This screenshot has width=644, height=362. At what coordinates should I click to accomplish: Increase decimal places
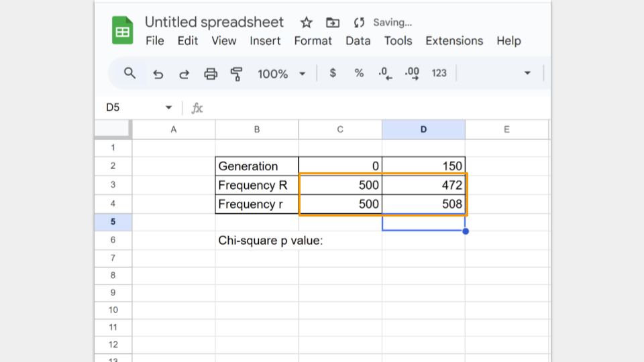[x=412, y=73]
